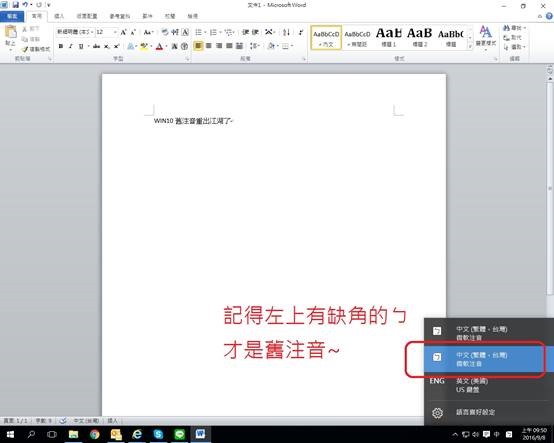Select the Format Painter tool
Viewport: 554px width, 443px height.
click(36, 49)
